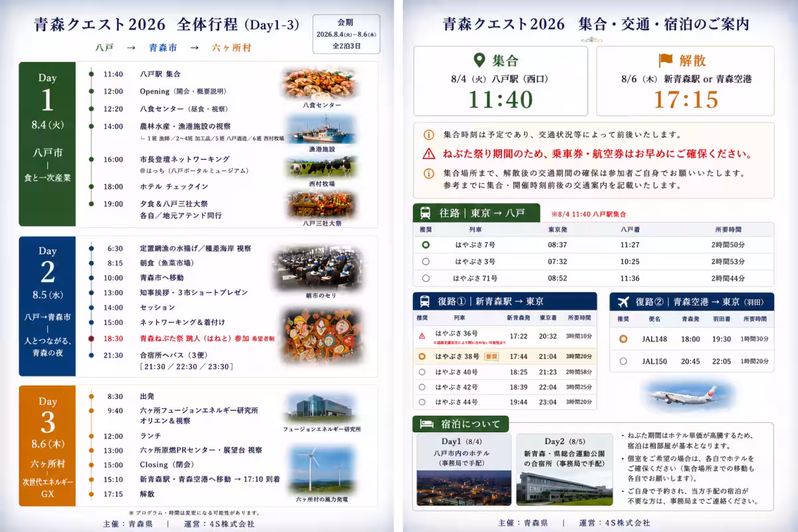Click the orange flag icon beside 解散
This screenshot has height=532, width=798.
tap(666, 61)
